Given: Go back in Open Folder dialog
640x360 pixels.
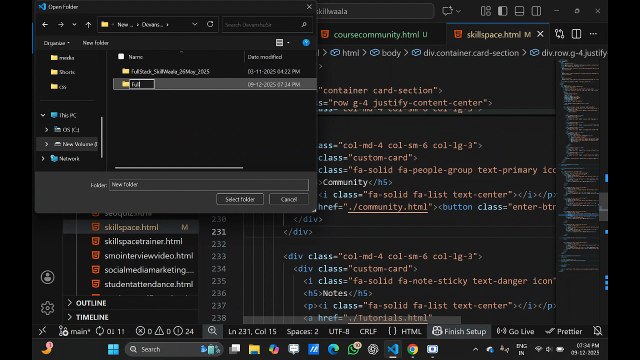Looking at the screenshot, I should (x=45, y=25).
